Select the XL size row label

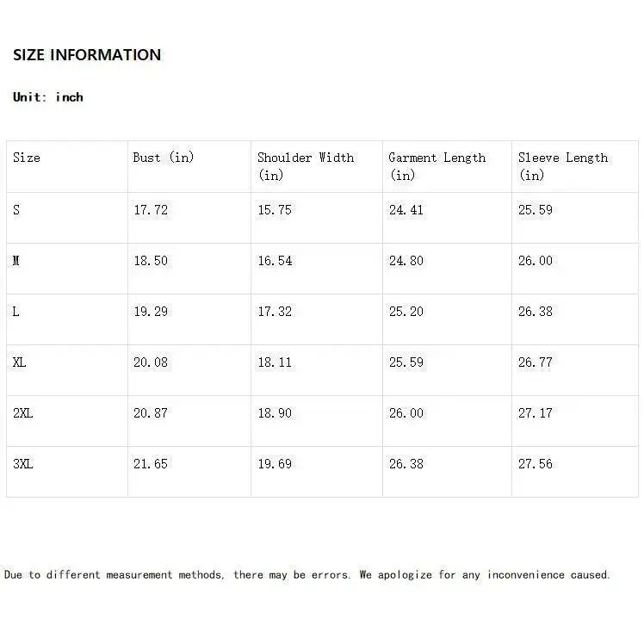pyautogui.click(x=20, y=362)
